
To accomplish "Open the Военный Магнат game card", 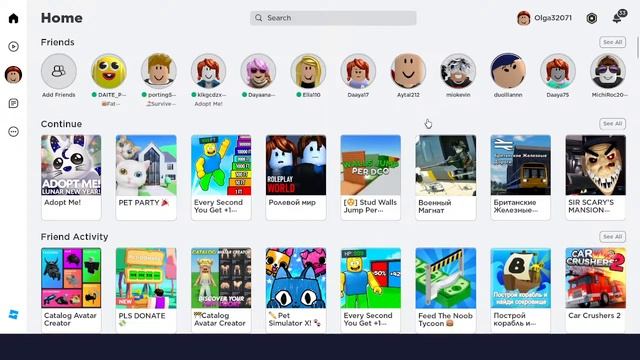I will 446,178.
